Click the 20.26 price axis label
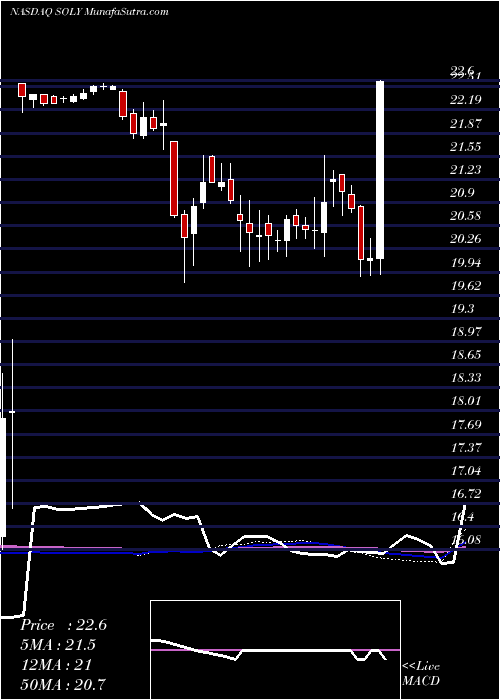The image size is (500, 700). click(x=466, y=239)
